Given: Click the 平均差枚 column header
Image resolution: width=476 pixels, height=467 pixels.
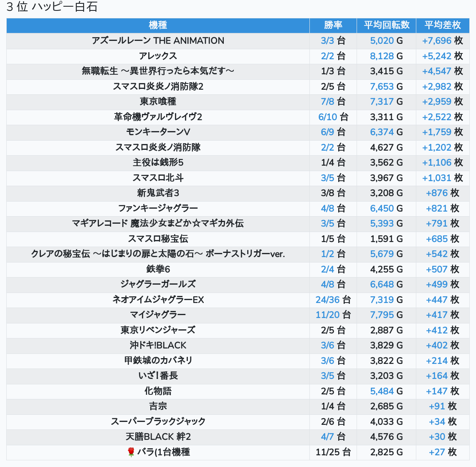Looking at the screenshot, I should [x=442, y=25].
